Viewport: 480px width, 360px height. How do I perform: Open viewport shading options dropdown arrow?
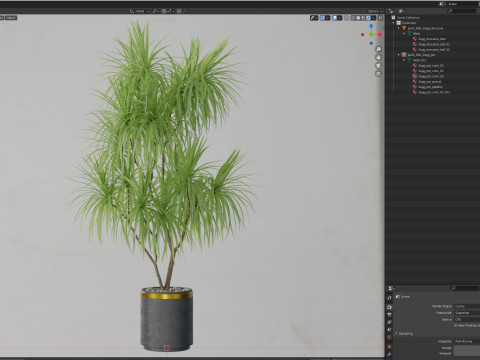[x=373, y=18]
